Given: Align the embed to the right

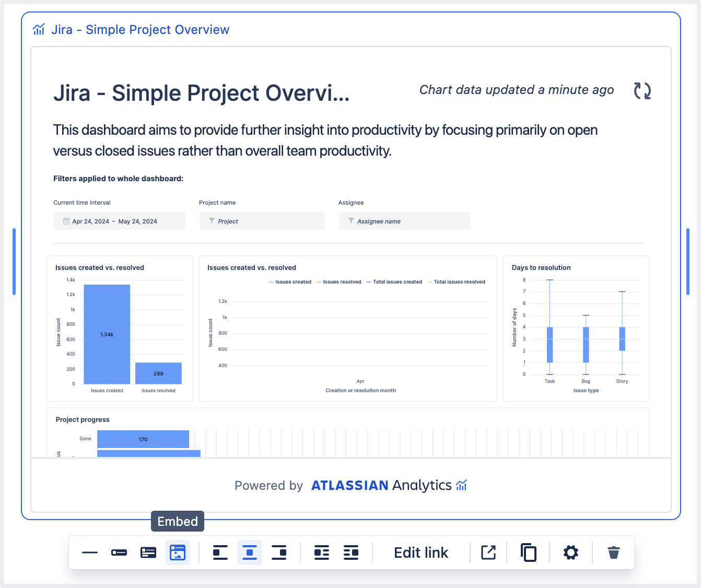Looking at the screenshot, I should (x=279, y=552).
